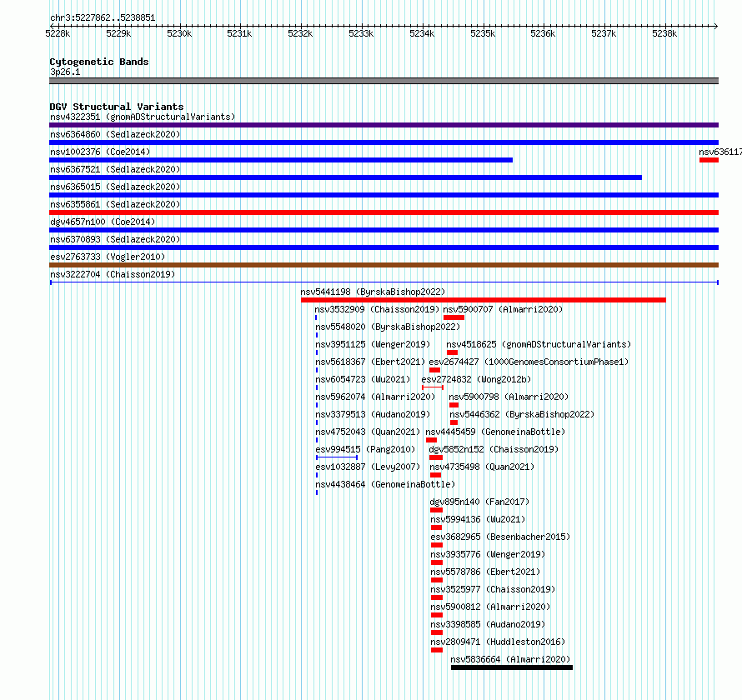Click the DGV Structural Variants track title

(117, 107)
